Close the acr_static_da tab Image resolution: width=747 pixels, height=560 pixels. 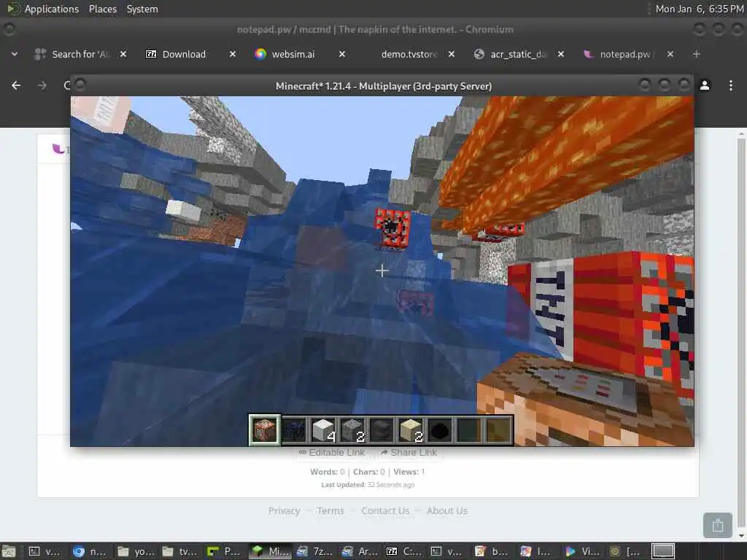click(561, 54)
